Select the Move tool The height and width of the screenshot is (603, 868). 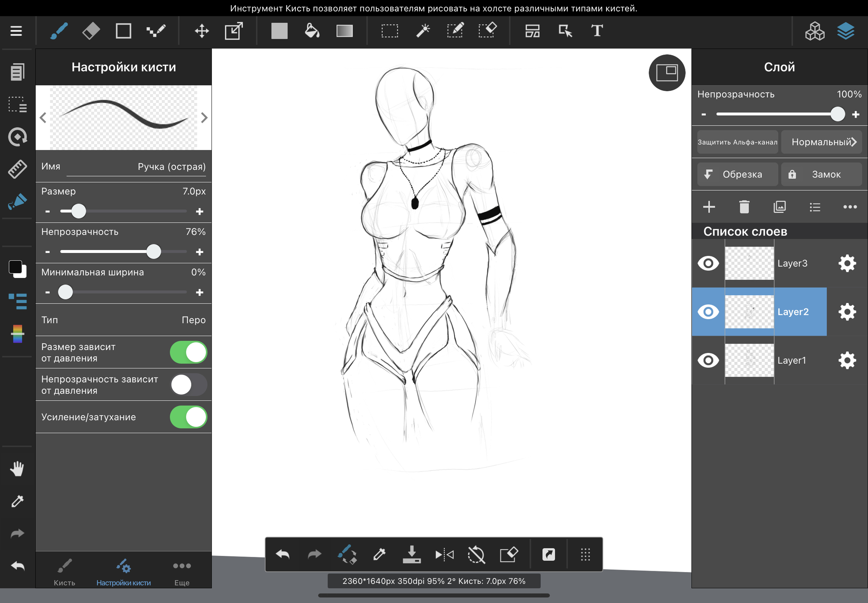click(x=202, y=31)
